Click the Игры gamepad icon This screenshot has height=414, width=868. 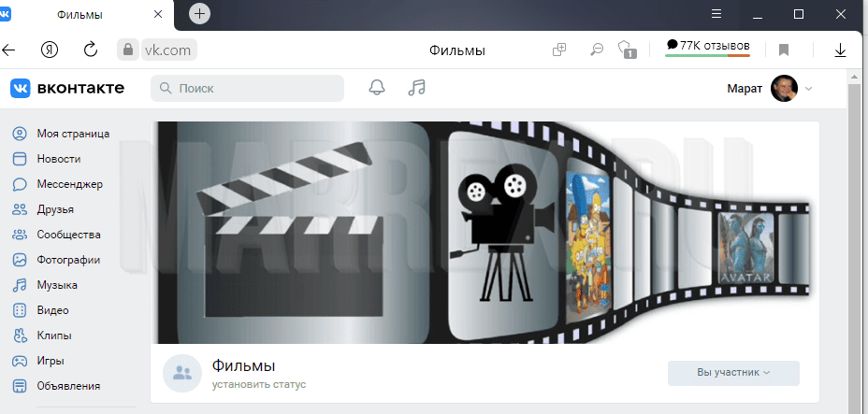(20, 361)
